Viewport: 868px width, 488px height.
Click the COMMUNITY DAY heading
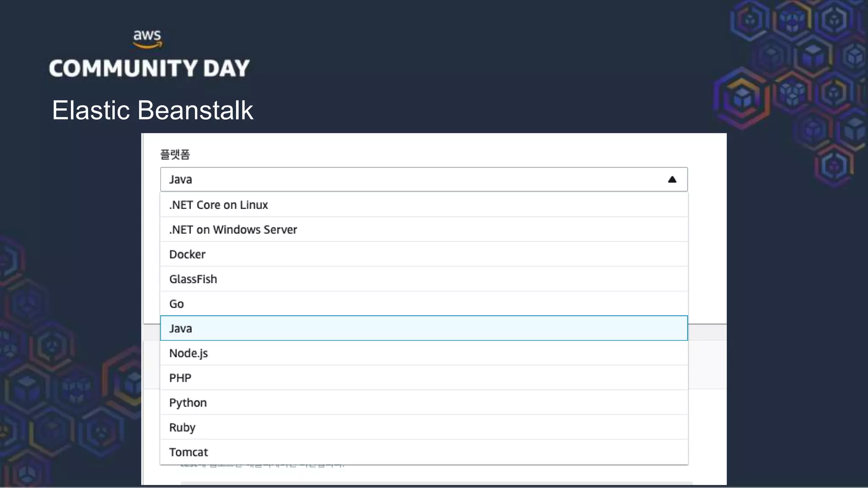[x=149, y=69]
